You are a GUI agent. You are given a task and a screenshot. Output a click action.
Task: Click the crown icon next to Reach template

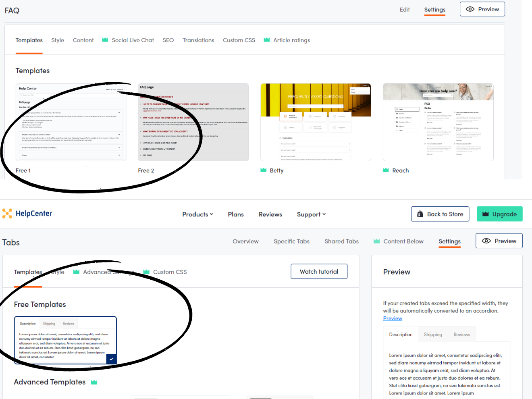pyautogui.click(x=386, y=170)
